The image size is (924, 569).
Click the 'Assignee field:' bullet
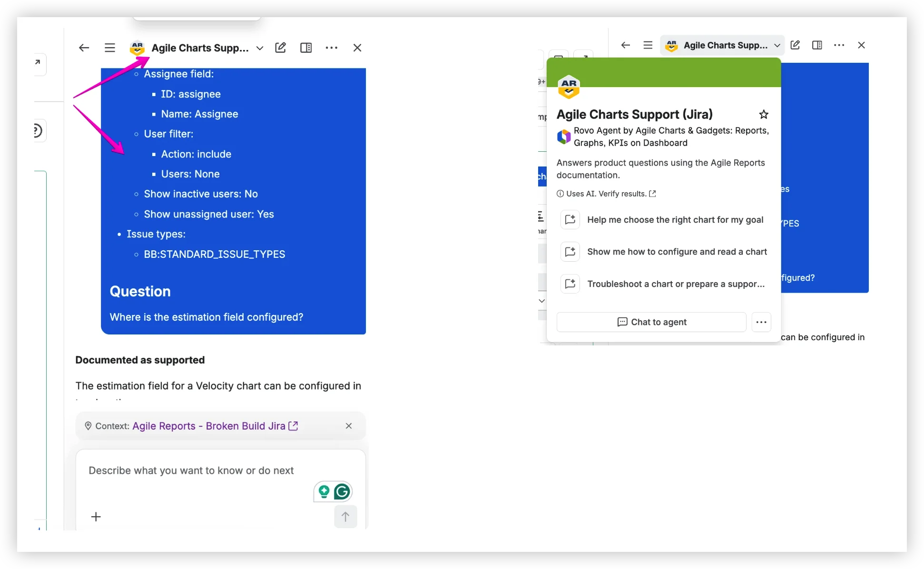tap(179, 74)
